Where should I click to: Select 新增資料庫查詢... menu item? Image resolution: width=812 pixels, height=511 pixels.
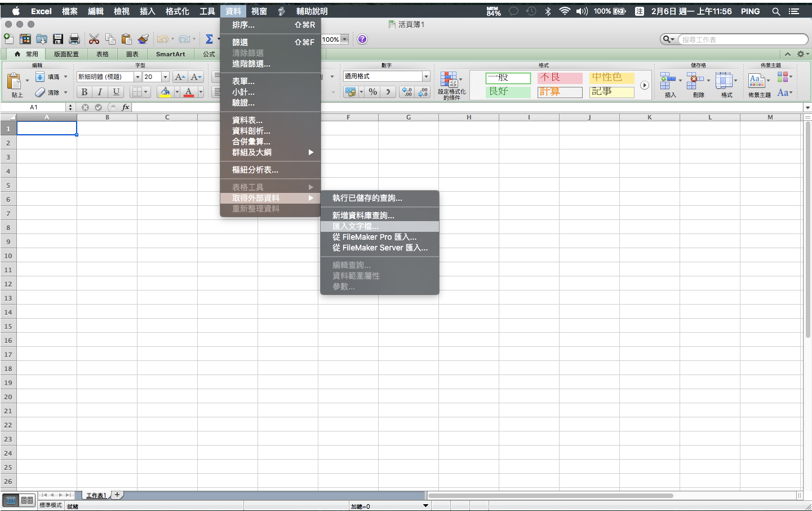click(x=380, y=215)
